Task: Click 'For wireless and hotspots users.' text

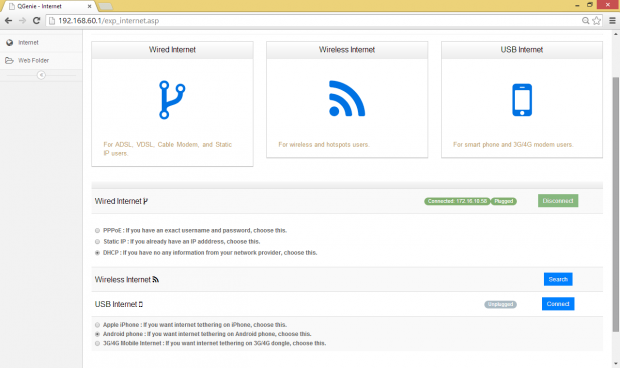Action: (x=324, y=145)
